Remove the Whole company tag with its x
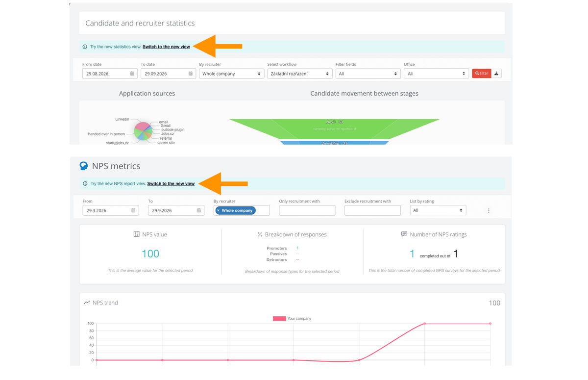 pos(218,210)
